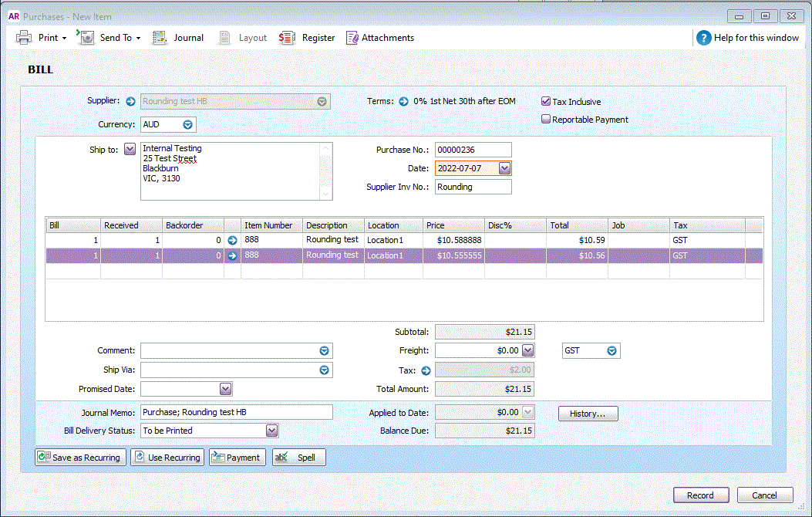
Task: Click the Use Recurring button label
Action: [174, 458]
